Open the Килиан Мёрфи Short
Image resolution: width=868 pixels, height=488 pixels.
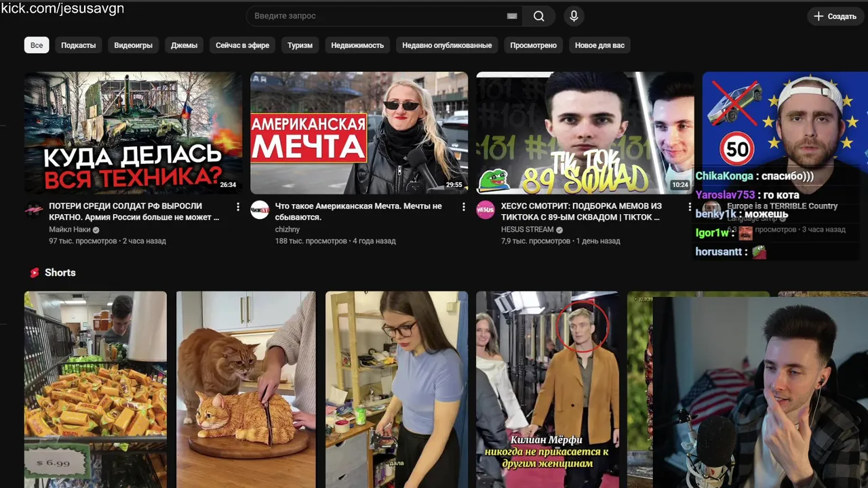click(547, 390)
